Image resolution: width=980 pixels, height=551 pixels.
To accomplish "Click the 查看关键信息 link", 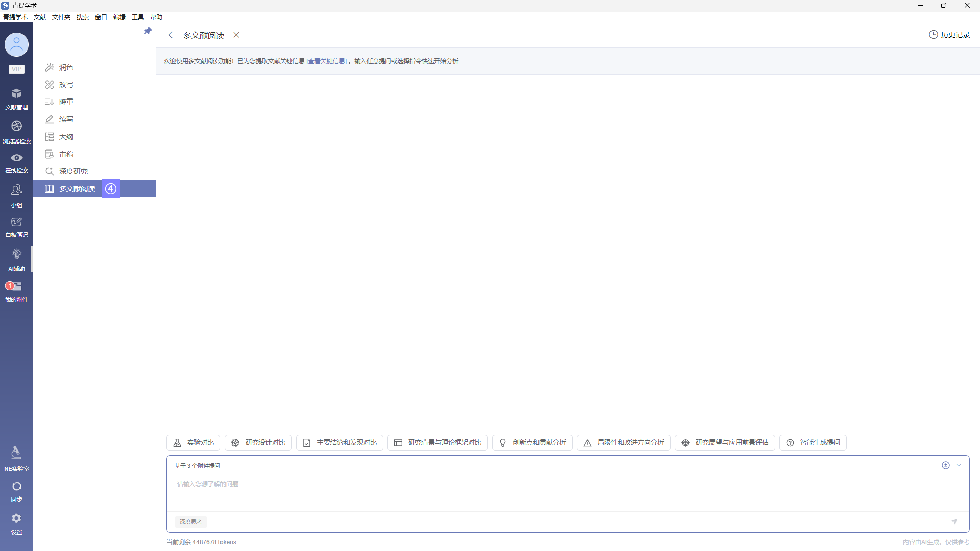I will point(326,61).
